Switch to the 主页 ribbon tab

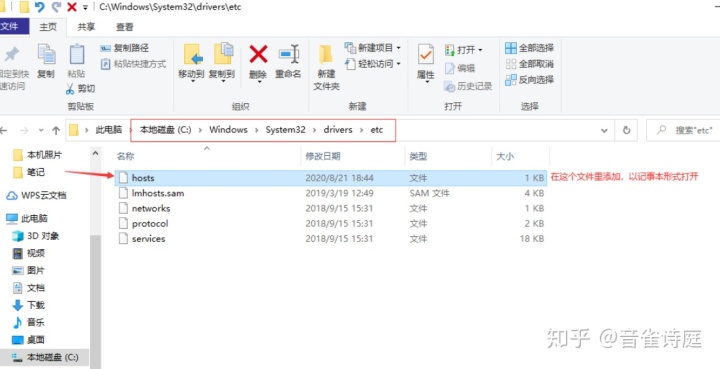tap(48, 27)
